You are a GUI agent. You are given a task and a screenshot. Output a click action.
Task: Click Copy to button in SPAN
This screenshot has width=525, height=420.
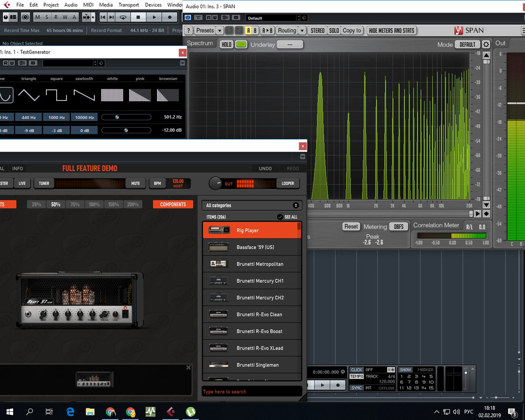coord(352,30)
